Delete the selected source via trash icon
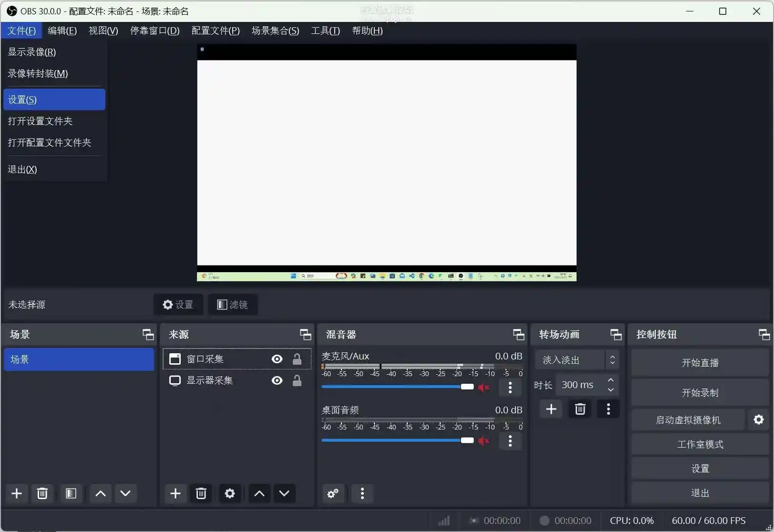The image size is (774, 532). tap(201, 493)
